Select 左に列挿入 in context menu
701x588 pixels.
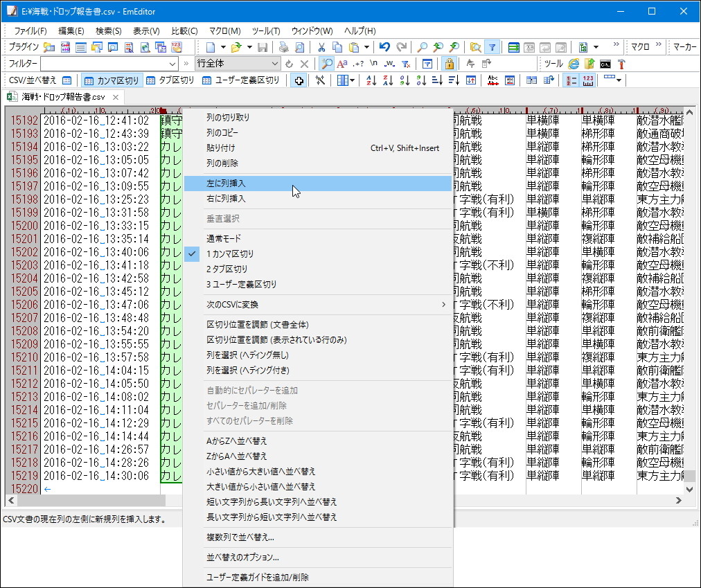tap(317, 184)
